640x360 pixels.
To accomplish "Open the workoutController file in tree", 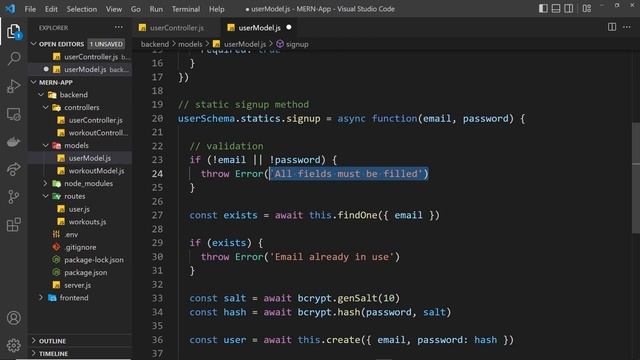I will coord(80,133).
